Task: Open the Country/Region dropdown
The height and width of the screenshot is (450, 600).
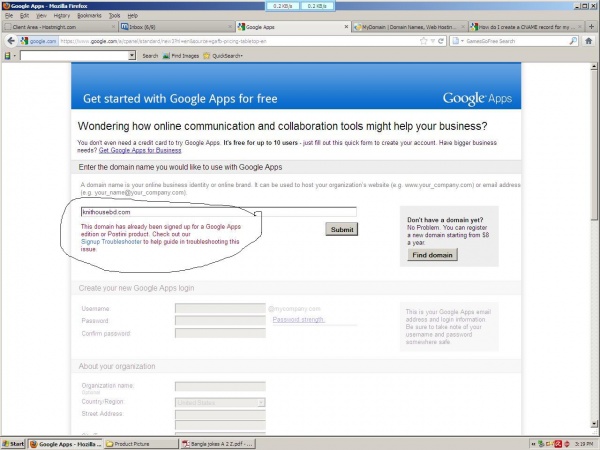Action: 220,403
